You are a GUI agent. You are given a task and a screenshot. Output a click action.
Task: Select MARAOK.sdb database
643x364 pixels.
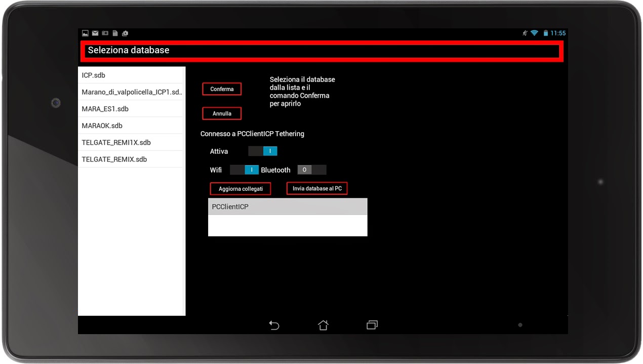[x=130, y=126]
